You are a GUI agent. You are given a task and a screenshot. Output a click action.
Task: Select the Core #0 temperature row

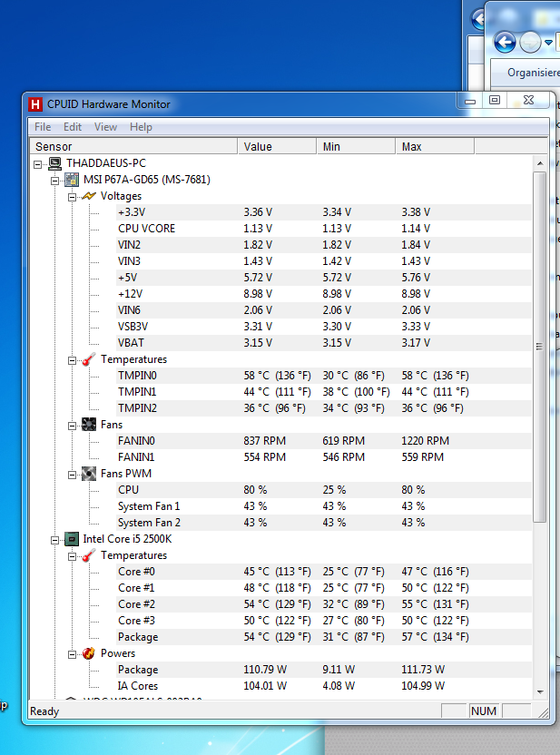325,572
